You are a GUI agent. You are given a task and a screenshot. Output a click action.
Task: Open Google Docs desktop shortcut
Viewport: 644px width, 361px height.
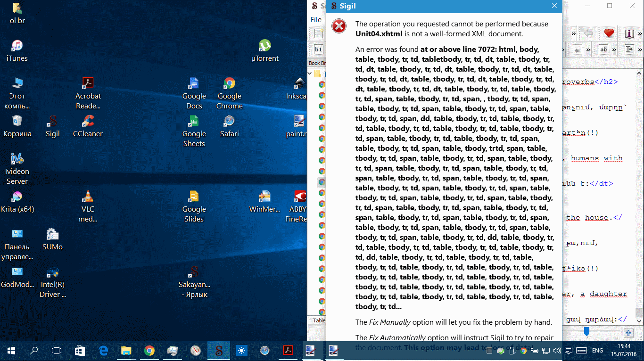[x=194, y=93]
